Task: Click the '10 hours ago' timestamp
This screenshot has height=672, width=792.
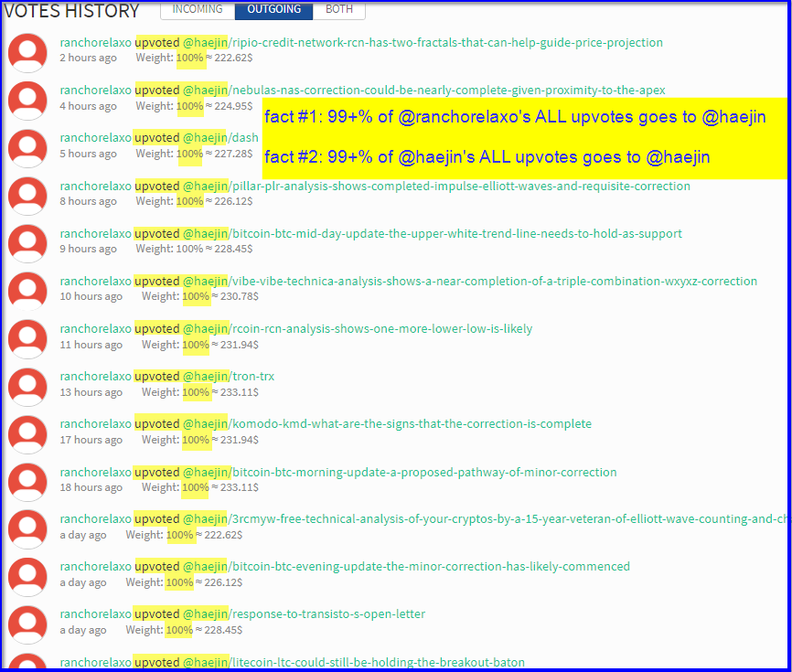Action: (91, 296)
